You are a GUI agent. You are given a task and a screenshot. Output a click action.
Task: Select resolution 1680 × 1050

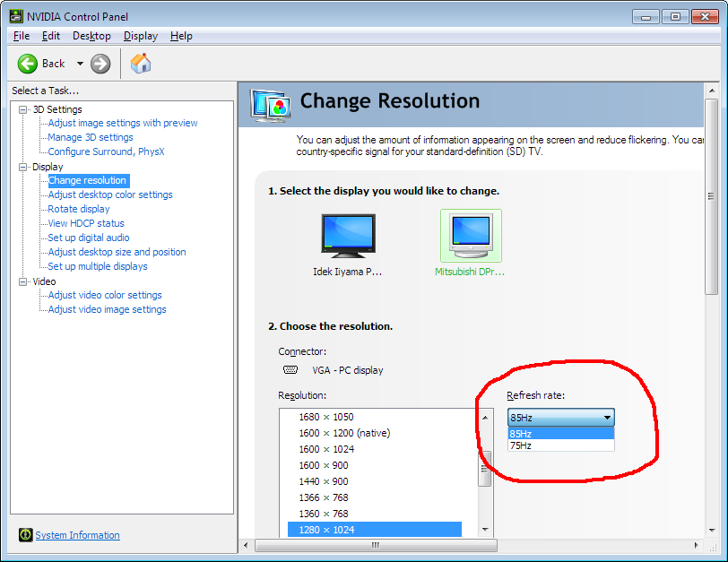coord(326,417)
